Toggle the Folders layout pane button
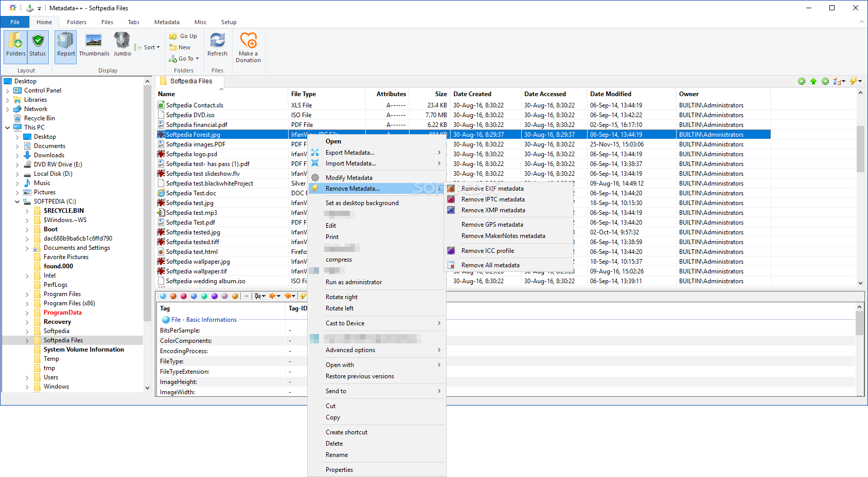Viewport: 868px width, 477px height. click(15, 46)
